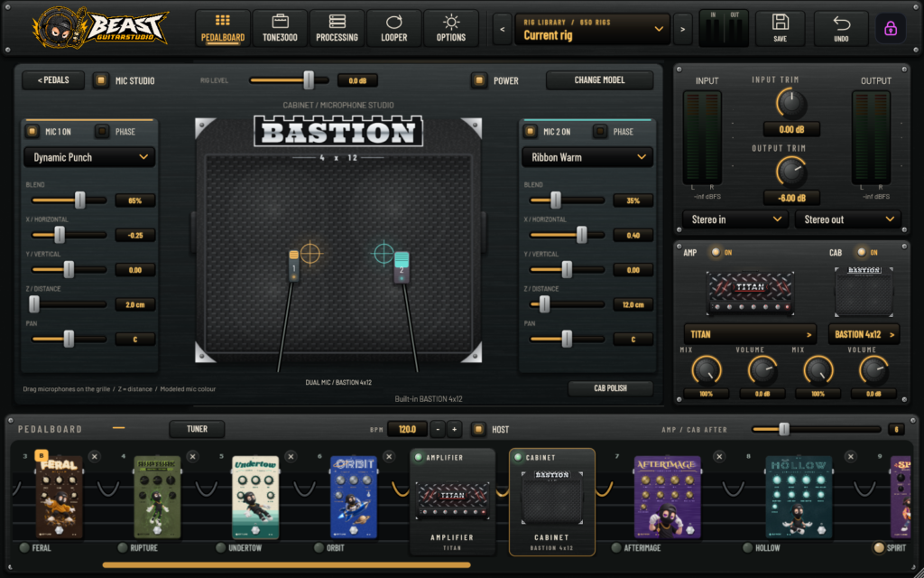Viewport: 924px width, 578px height.
Task: Remove the Orbit pedal with X
Action: [389, 456]
